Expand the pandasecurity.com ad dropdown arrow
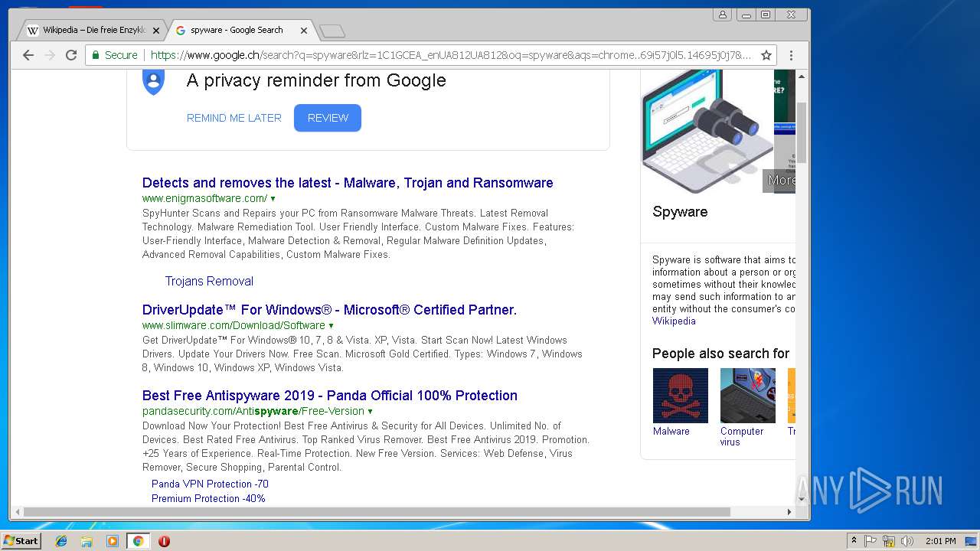The image size is (980, 551). [371, 412]
